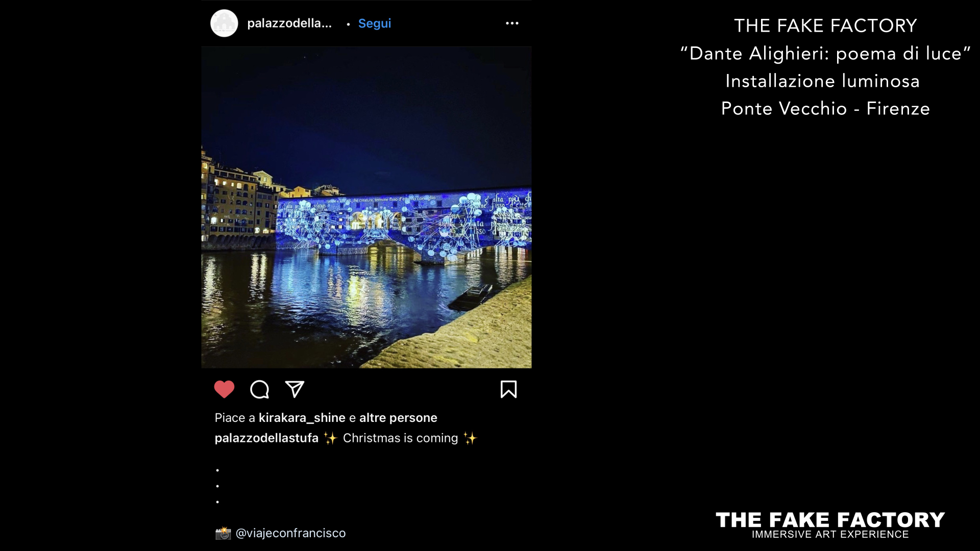Visit @viajeconfrancisco mentioned profile

[x=290, y=533]
